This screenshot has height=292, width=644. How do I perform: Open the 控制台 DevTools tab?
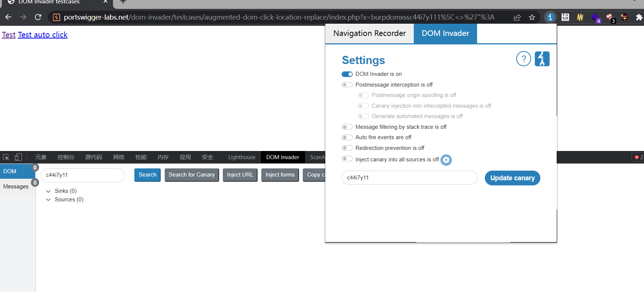point(66,157)
